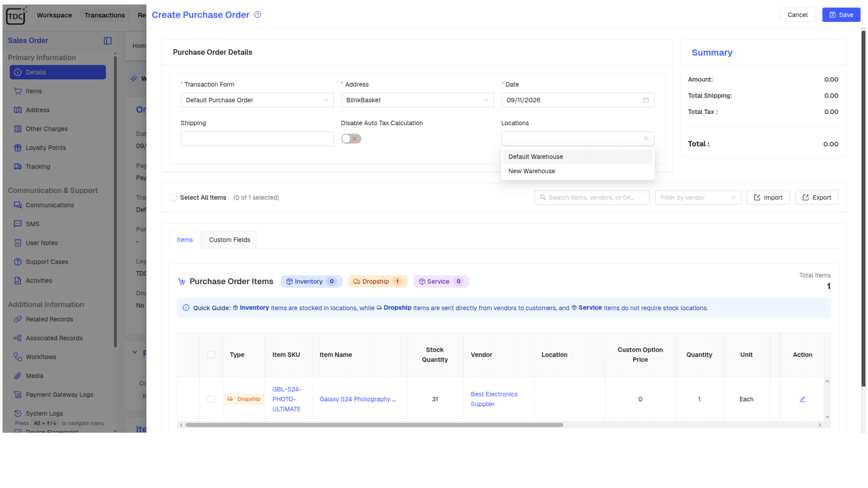Select the Items tab
This screenshot has width=868, height=488.
[185, 240]
